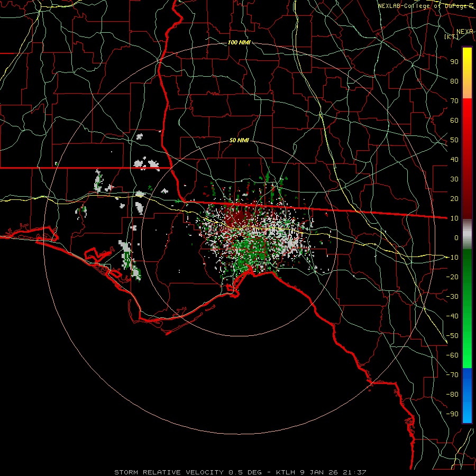The height and width of the screenshot is (476, 476).
Task: Click the -50 value on velocity scale
Action: pos(452,336)
